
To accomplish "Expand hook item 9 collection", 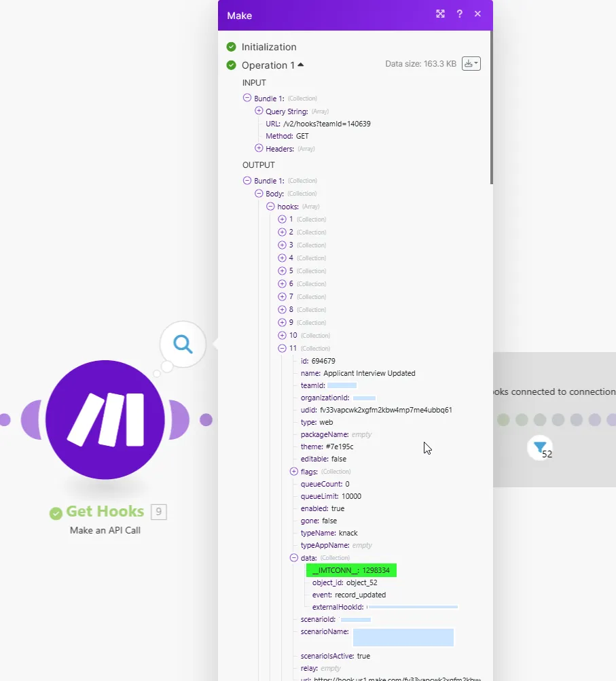I will point(282,323).
